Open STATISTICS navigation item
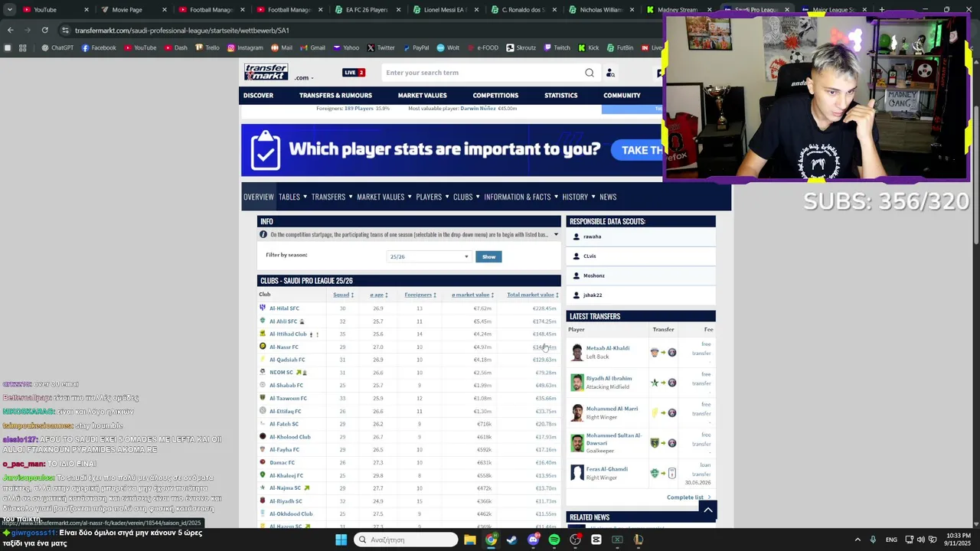 560,96
